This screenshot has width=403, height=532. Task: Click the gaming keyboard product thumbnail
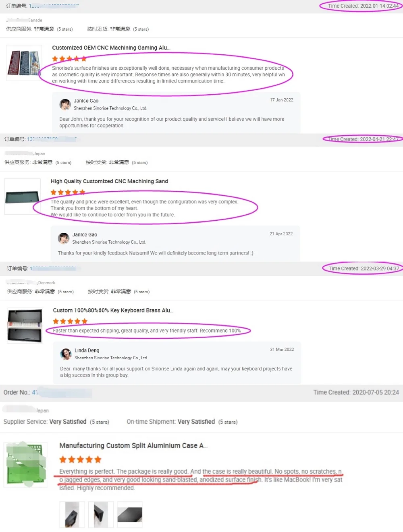24,63
